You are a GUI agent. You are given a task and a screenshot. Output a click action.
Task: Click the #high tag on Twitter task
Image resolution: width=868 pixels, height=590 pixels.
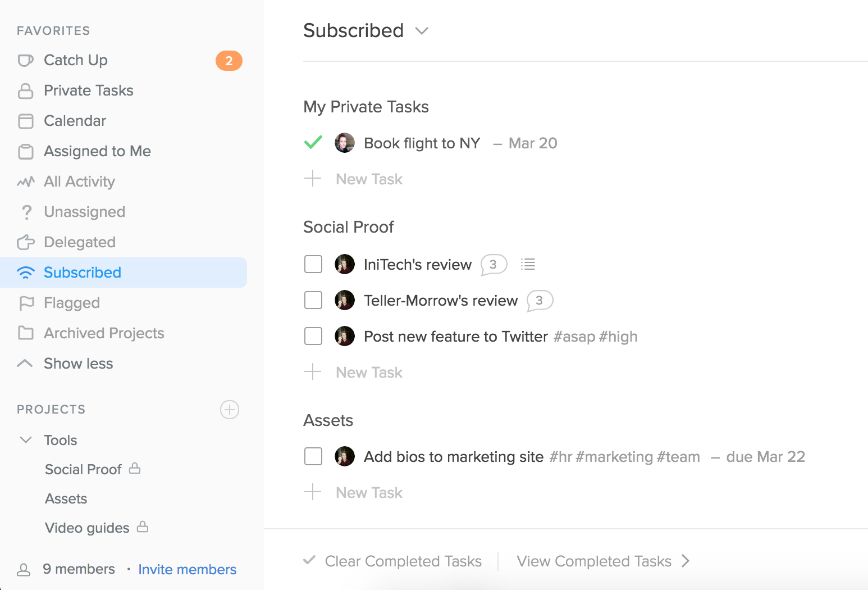618,337
